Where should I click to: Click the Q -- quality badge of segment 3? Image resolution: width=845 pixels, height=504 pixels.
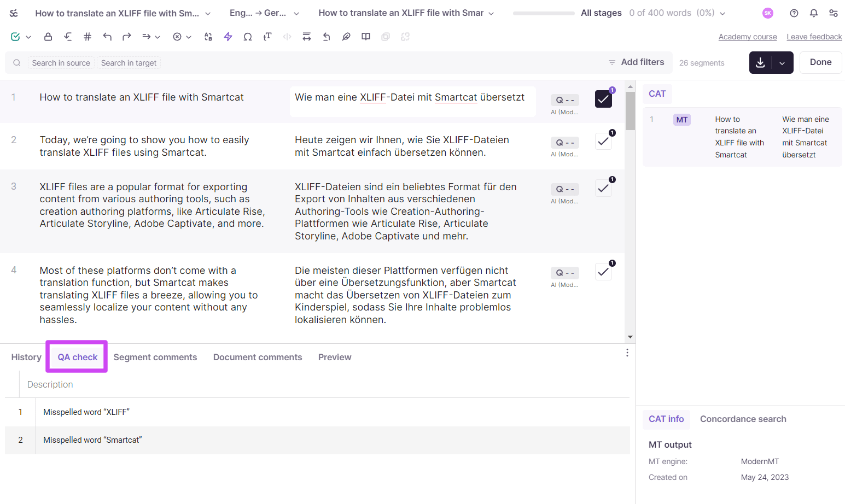pos(565,189)
